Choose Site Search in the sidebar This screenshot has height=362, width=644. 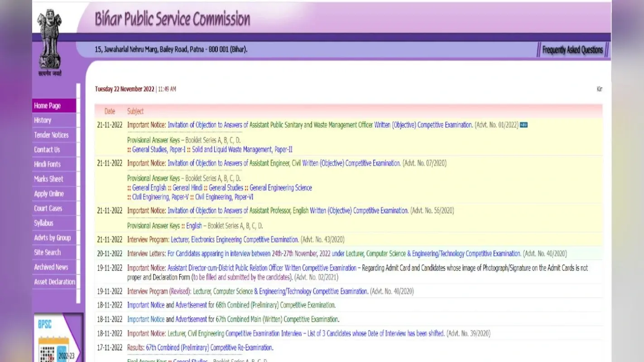pos(54,252)
